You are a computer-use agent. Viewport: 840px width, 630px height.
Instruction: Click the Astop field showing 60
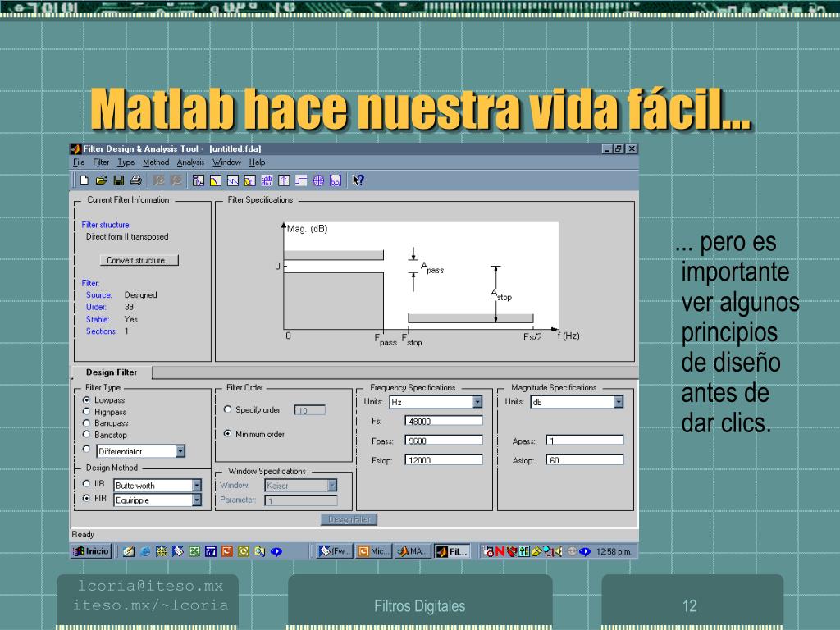[x=585, y=459]
